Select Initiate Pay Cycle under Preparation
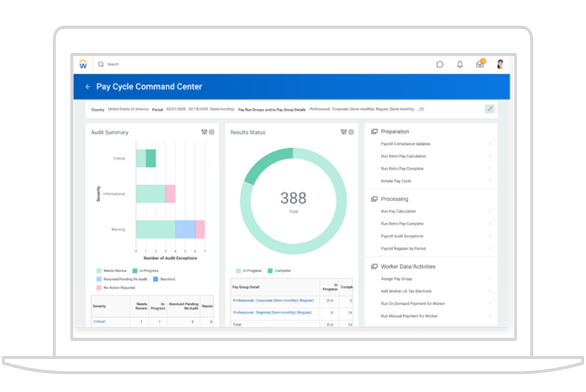Image resolution: width=586 pixels, height=392 pixels. pos(396,181)
